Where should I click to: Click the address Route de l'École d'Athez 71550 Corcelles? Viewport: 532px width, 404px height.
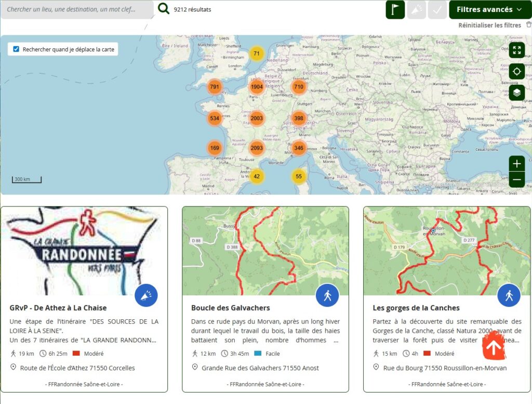[x=77, y=368]
